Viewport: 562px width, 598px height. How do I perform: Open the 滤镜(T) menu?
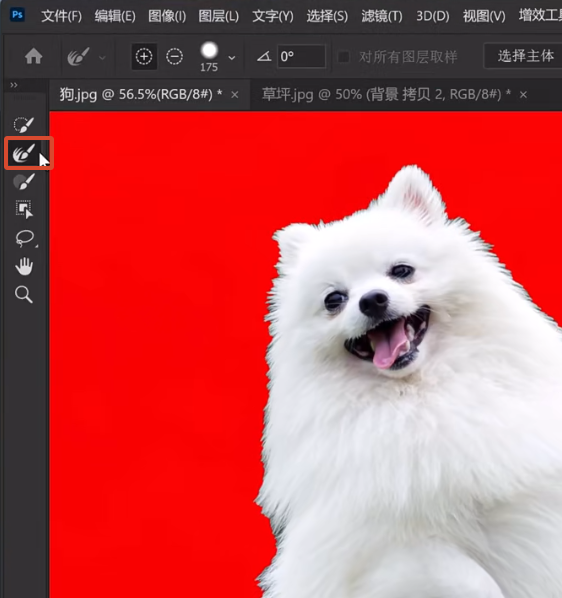click(x=382, y=16)
